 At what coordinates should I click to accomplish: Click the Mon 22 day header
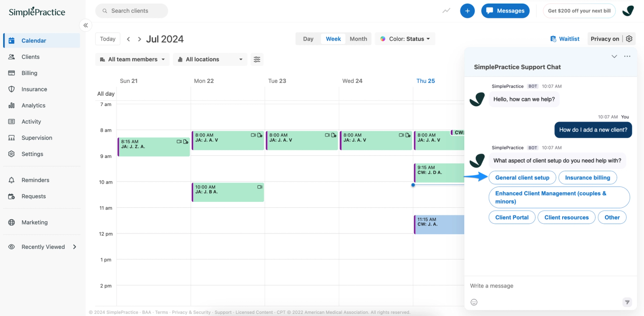[x=204, y=81]
